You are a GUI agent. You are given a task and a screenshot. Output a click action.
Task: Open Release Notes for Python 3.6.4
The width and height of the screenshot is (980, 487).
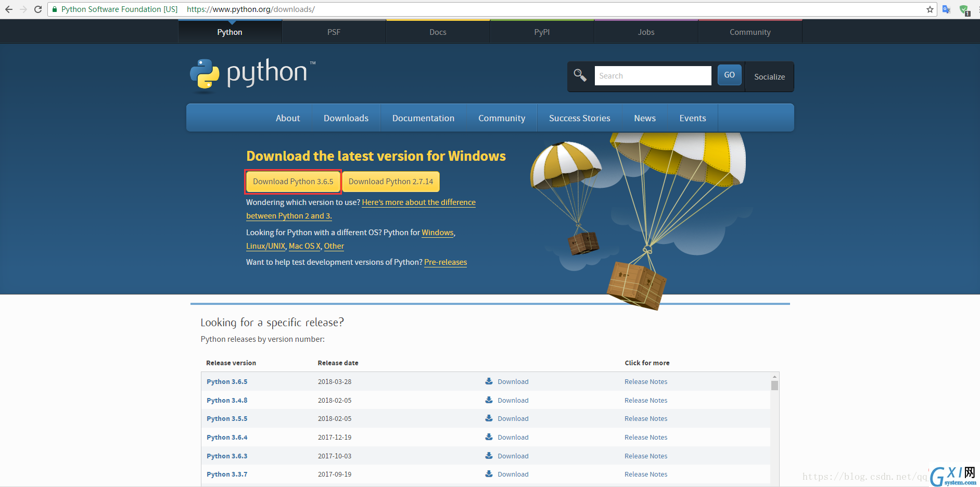(646, 437)
